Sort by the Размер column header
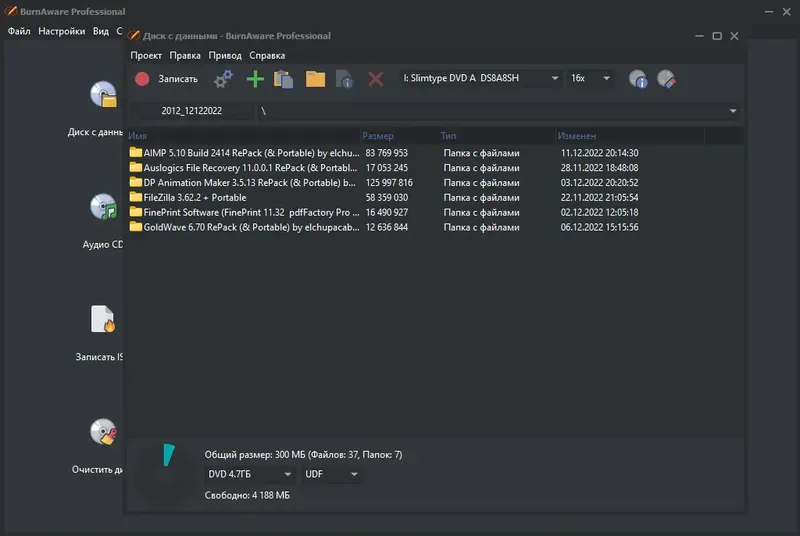 coord(399,136)
